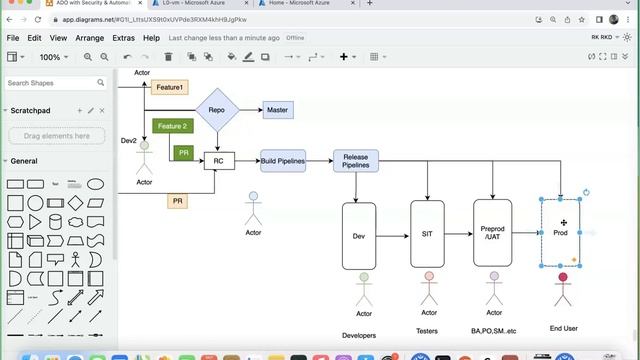Open the File menu
The width and height of the screenshot is (640, 360).
[13, 38]
